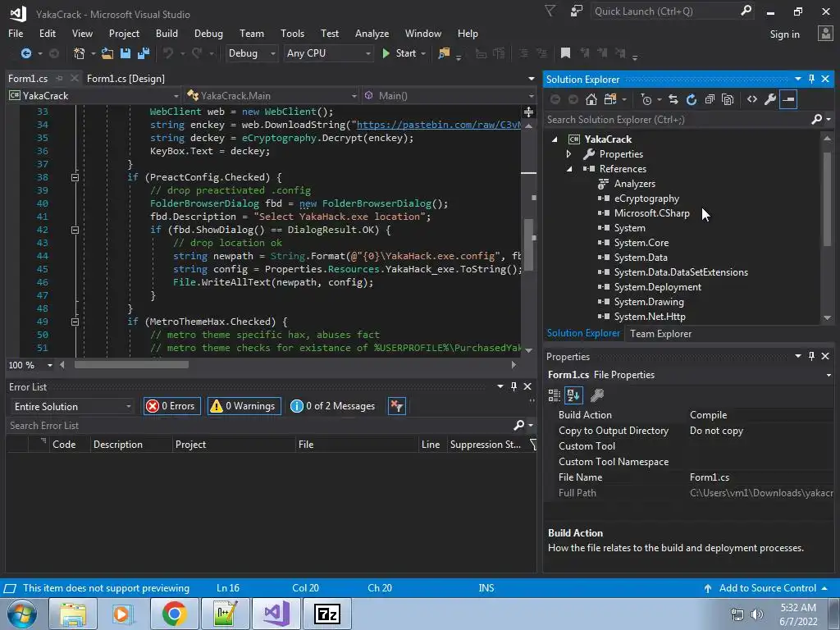
Task: Save the current file with the disk icon
Action: 126,53
